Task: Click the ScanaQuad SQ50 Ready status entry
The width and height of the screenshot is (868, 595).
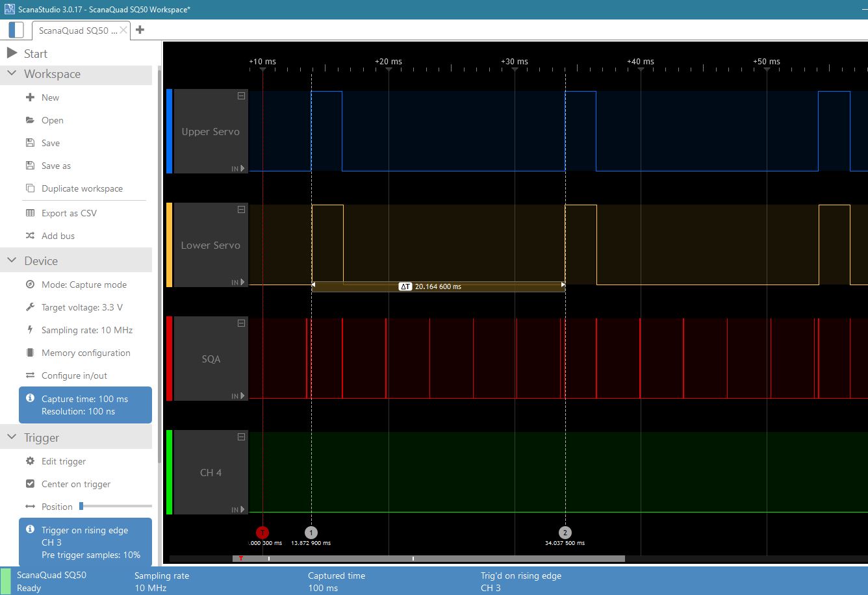Action: [x=51, y=581]
